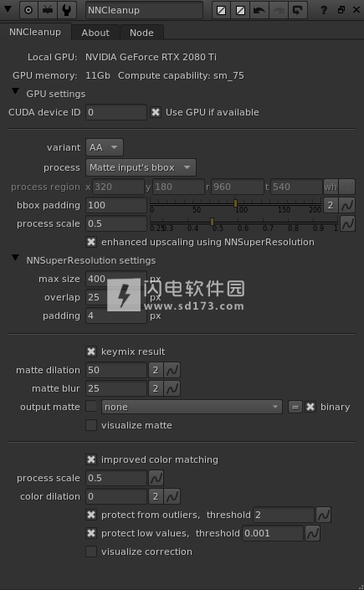
Task: Click the equals button next to output matte
Action: (x=295, y=407)
